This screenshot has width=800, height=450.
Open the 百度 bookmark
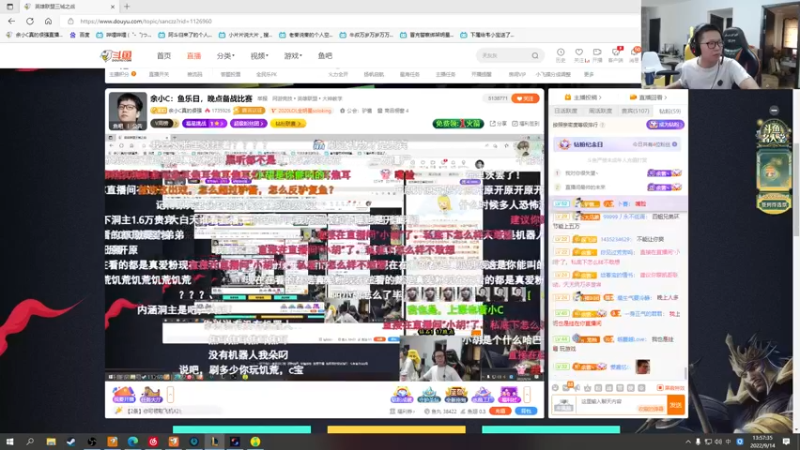80,35
